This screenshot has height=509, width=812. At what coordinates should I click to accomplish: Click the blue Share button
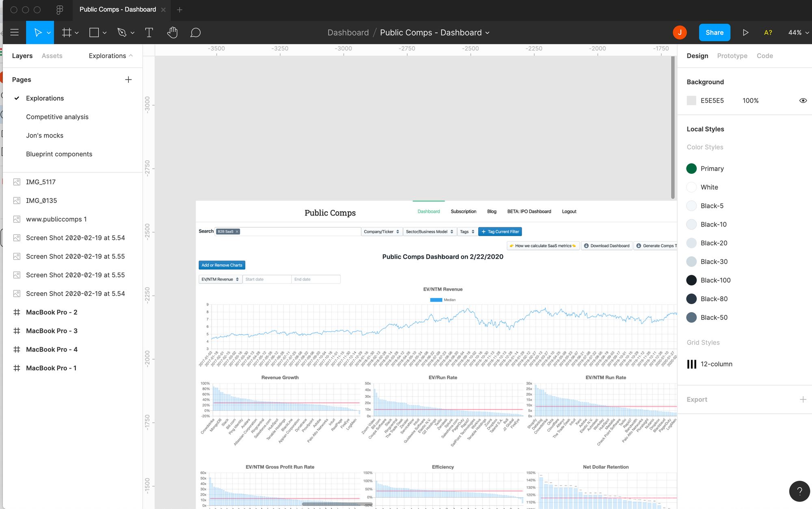714,32
